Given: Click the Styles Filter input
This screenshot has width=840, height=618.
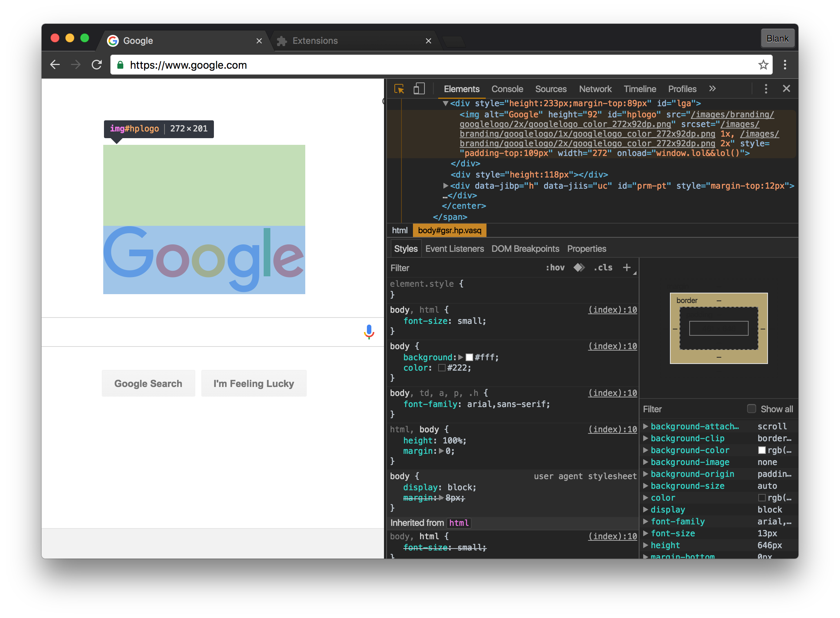Looking at the screenshot, I should pos(464,268).
